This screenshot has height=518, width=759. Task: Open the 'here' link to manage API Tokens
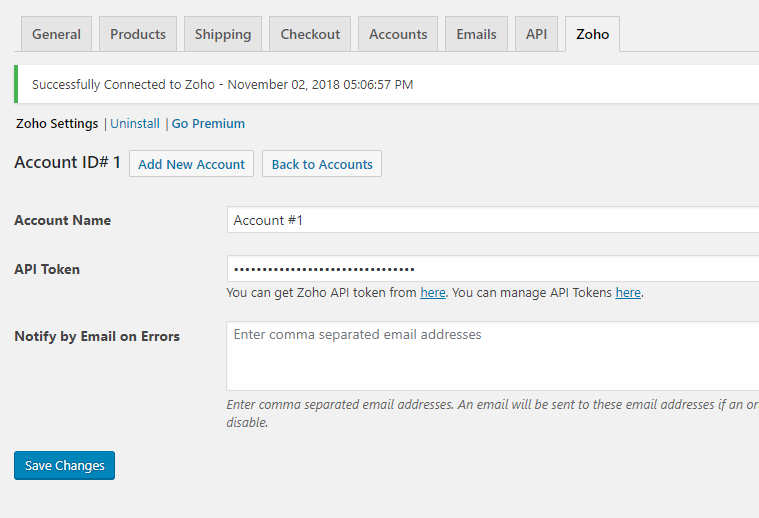(x=628, y=293)
